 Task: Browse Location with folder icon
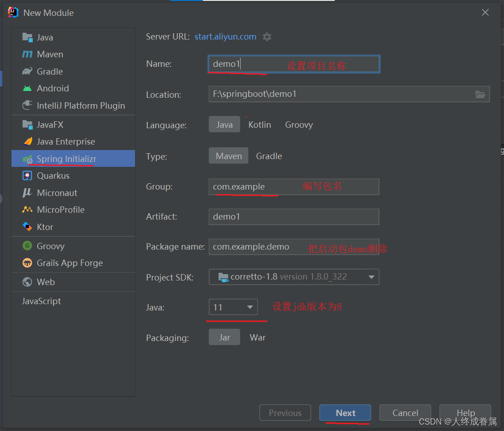pos(480,95)
